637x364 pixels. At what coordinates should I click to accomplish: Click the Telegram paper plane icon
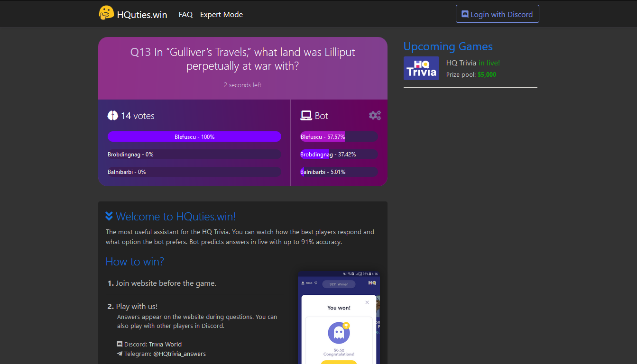tap(120, 354)
